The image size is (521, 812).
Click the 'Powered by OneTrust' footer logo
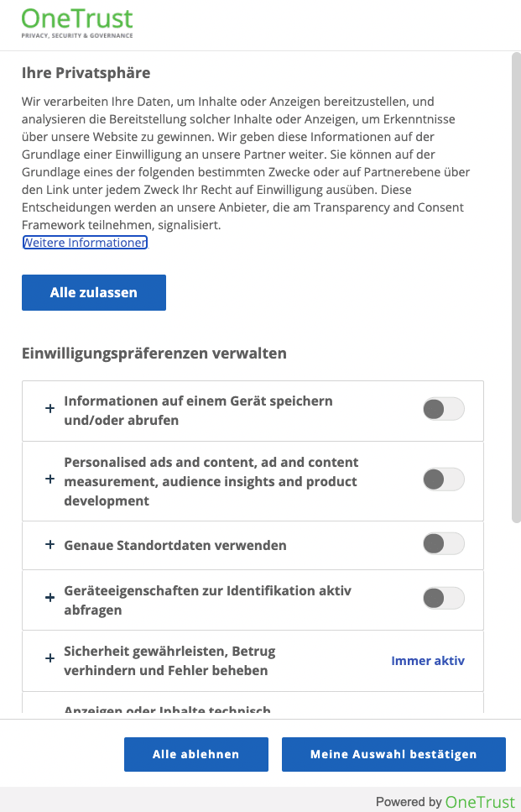[x=445, y=801]
